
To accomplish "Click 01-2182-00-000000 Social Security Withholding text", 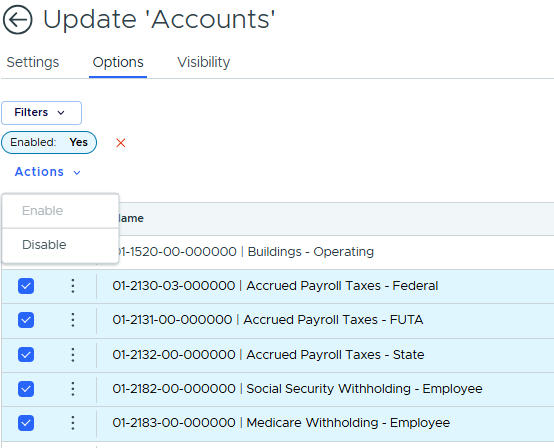I will pos(297,389).
